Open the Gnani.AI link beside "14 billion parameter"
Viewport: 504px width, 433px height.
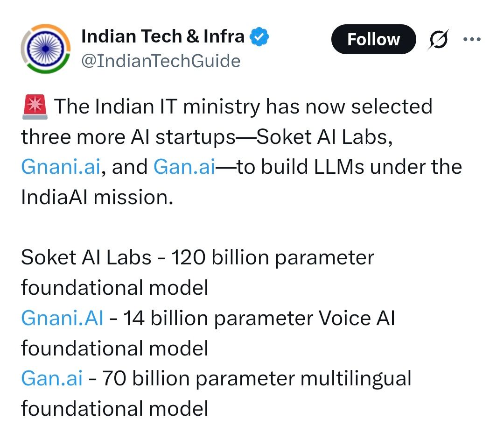[62, 318]
